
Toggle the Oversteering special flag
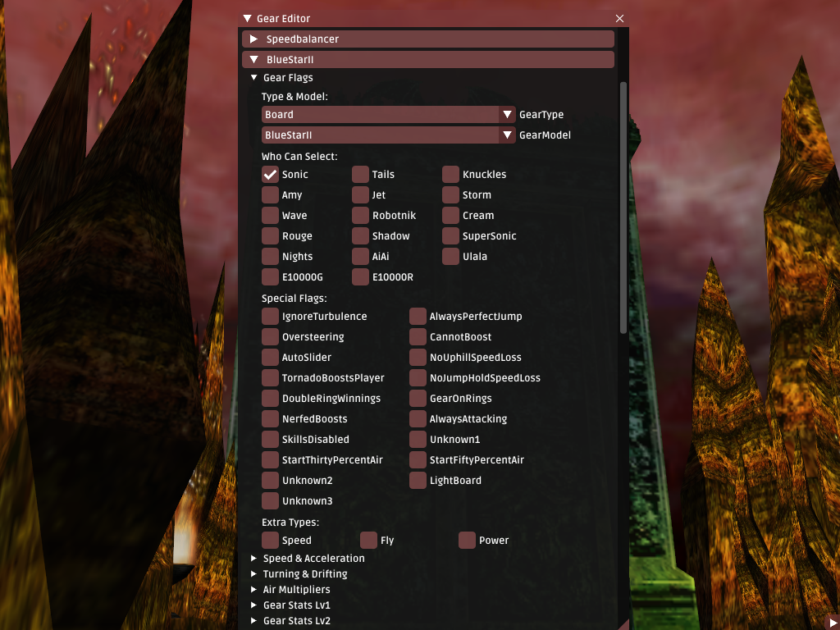coord(270,337)
